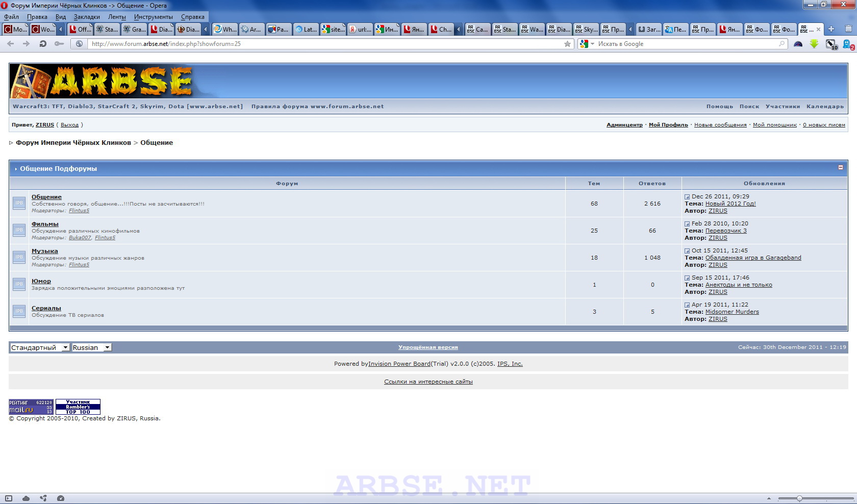857x504 pixels.
Task: Click the Opera Turbo status bar icon
Action: 61,498
